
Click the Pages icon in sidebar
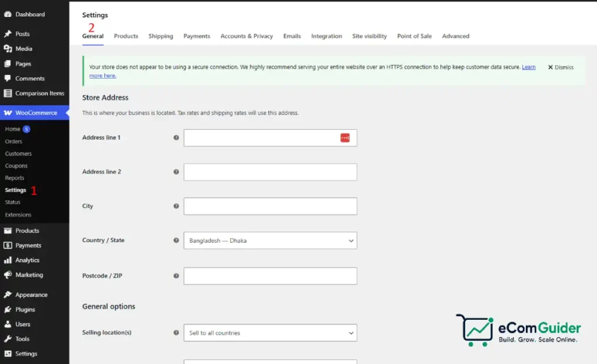coord(8,63)
